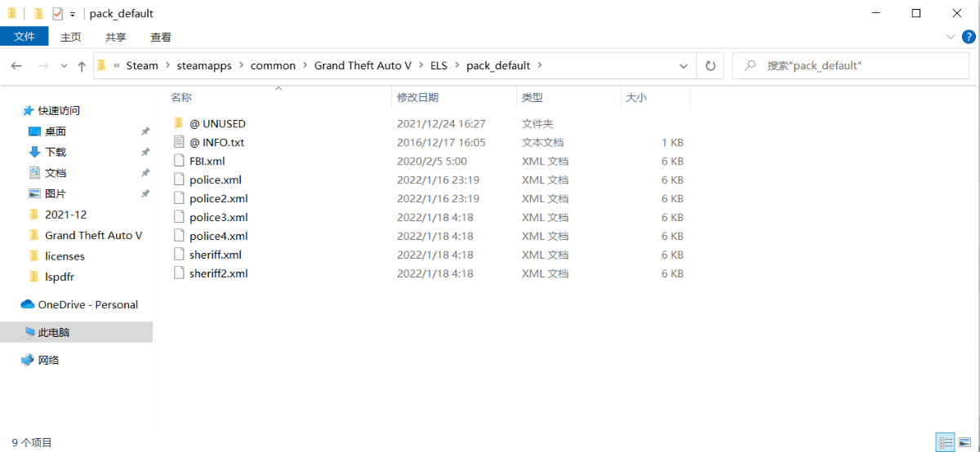Expand the ribbon with the chevron
Viewport: 980px width, 452px height.
(951, 37)
